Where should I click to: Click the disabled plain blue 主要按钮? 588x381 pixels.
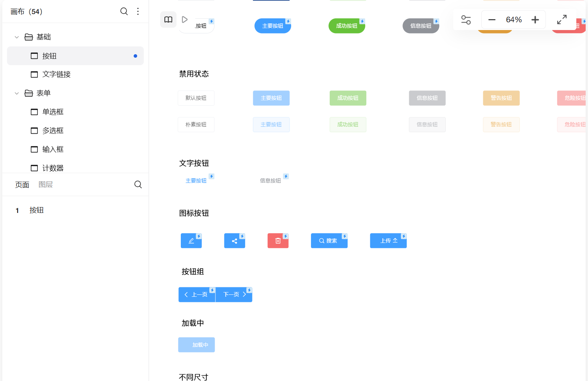271,124
